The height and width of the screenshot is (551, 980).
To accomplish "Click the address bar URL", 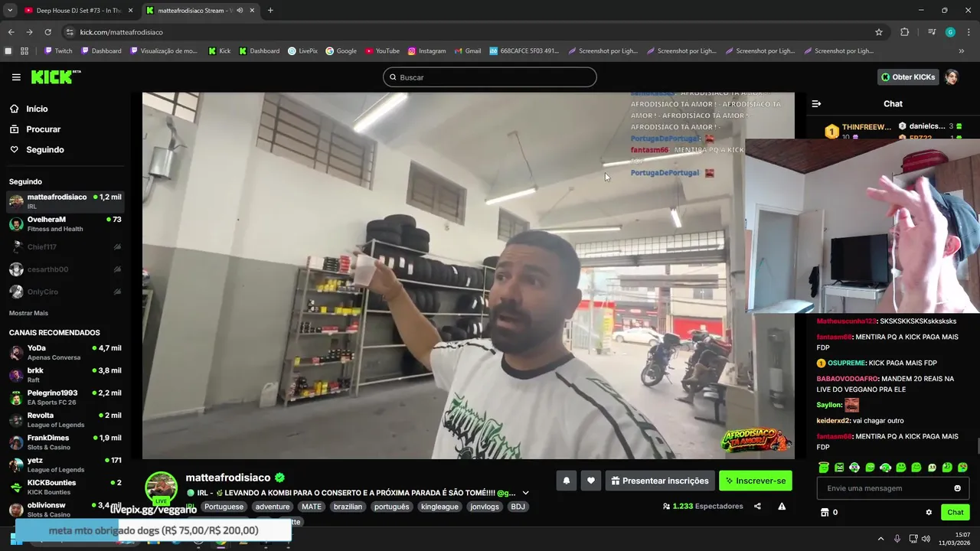I will [x=121, y=32].
